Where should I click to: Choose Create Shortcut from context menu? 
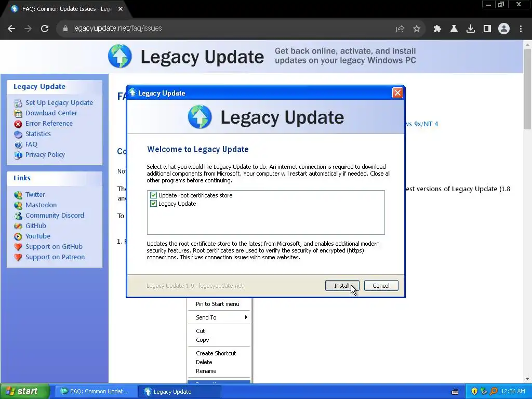click(x=219, y=353)
